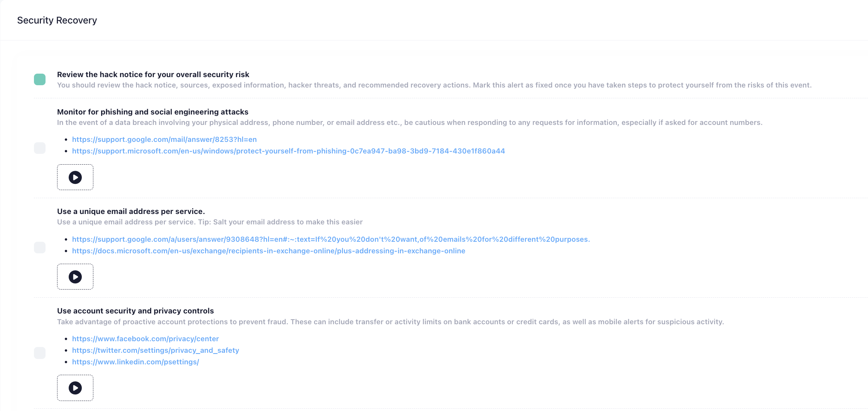868x411 pixels.
Task: Play the unique email address video
Action: click(75, 276)
